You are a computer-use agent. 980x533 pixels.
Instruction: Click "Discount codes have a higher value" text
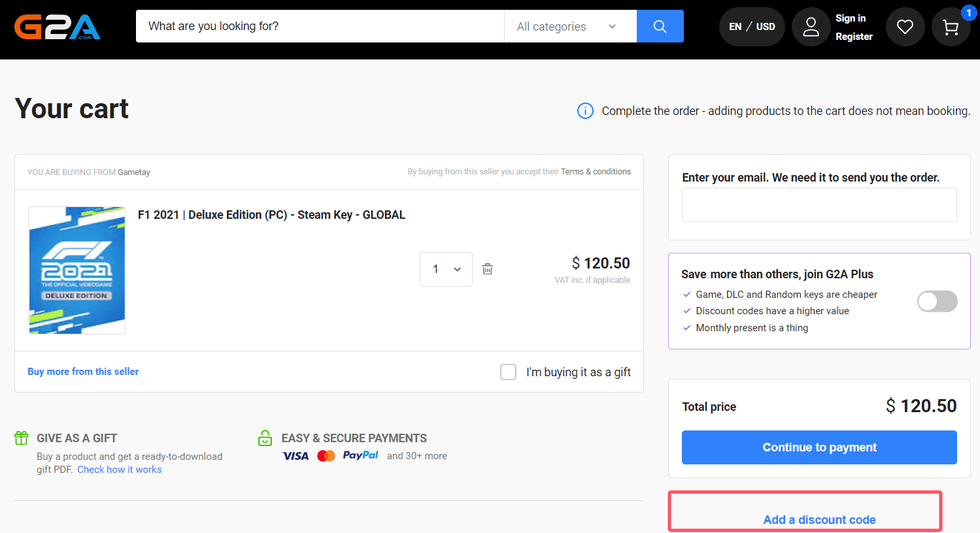pos(772,311)
